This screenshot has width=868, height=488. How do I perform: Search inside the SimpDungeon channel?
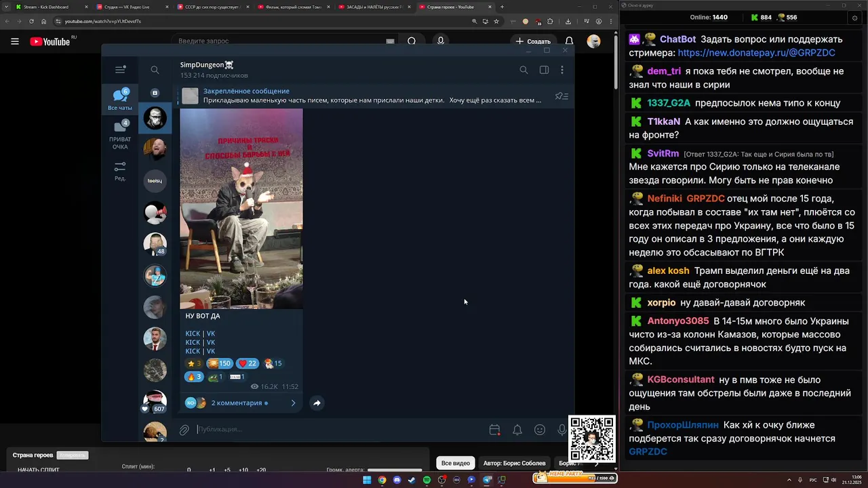524,70
